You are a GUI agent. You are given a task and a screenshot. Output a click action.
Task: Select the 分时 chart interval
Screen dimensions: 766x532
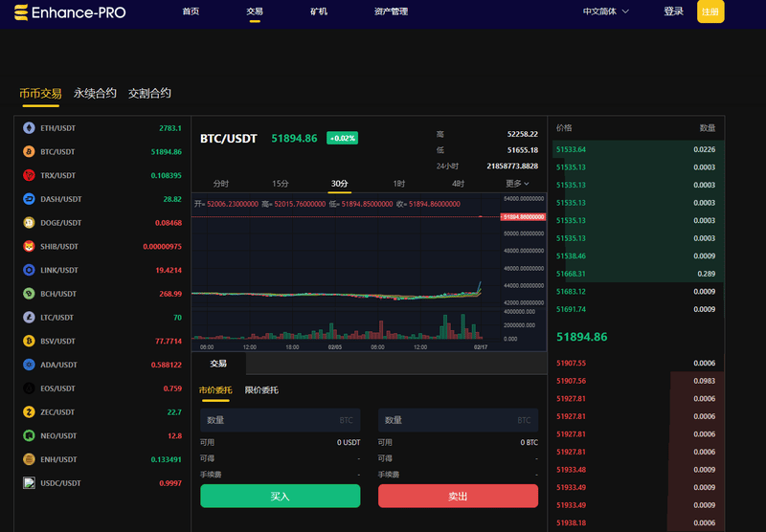pyautogui.click(x=221, y=184)
